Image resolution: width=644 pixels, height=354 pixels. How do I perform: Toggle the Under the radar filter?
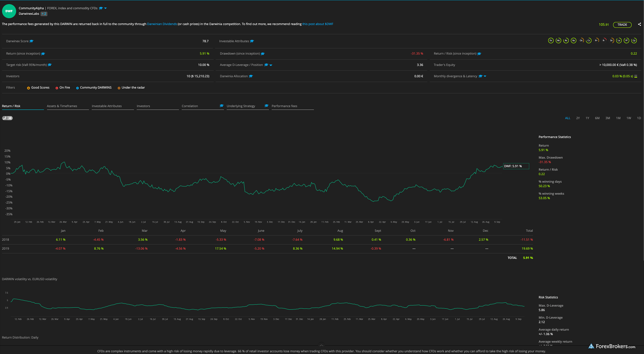point(131,88)
